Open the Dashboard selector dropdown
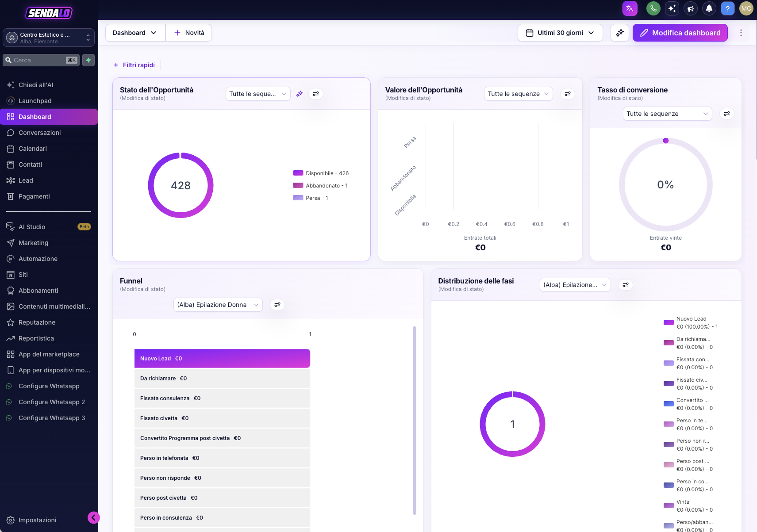The height and width of the screenshot is (532, 757). (x=135, y=33)
